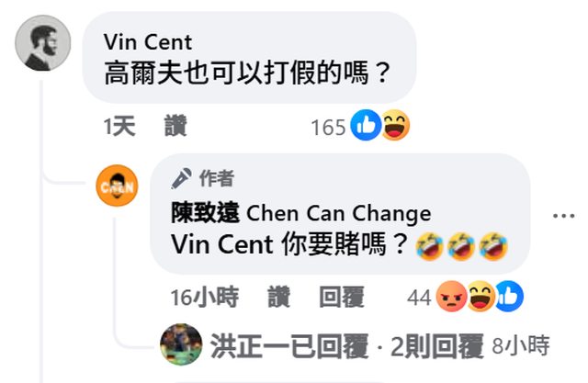This screenshot has height=383, width=588.
Task: Click the angry reaction beside 44
Action: click(451, 297)
